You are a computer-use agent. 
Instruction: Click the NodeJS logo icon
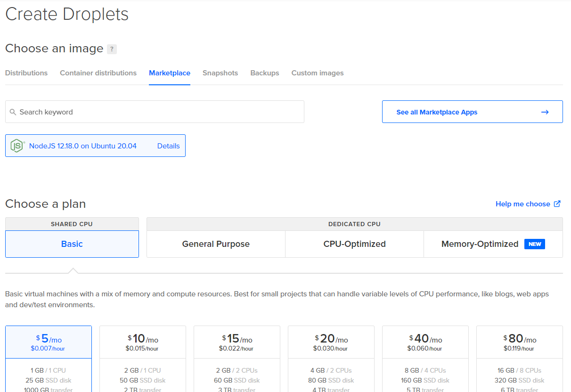tap(17, 146)
